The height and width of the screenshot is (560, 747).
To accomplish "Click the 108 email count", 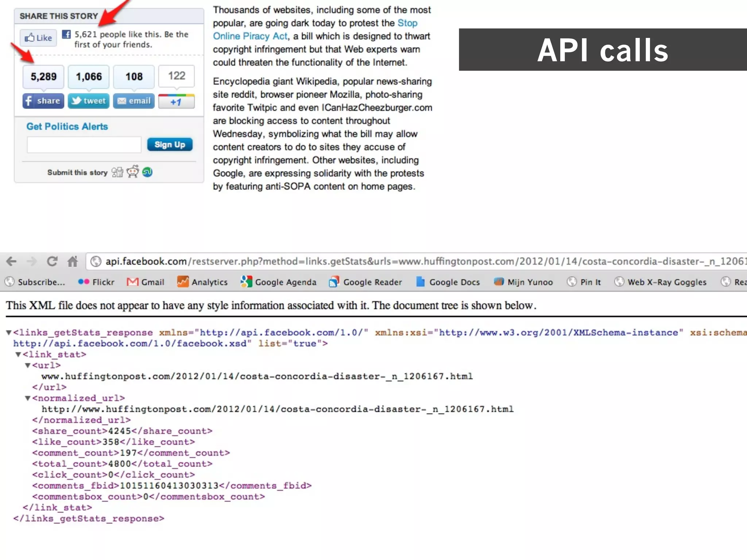I will [x=134, y=77].
